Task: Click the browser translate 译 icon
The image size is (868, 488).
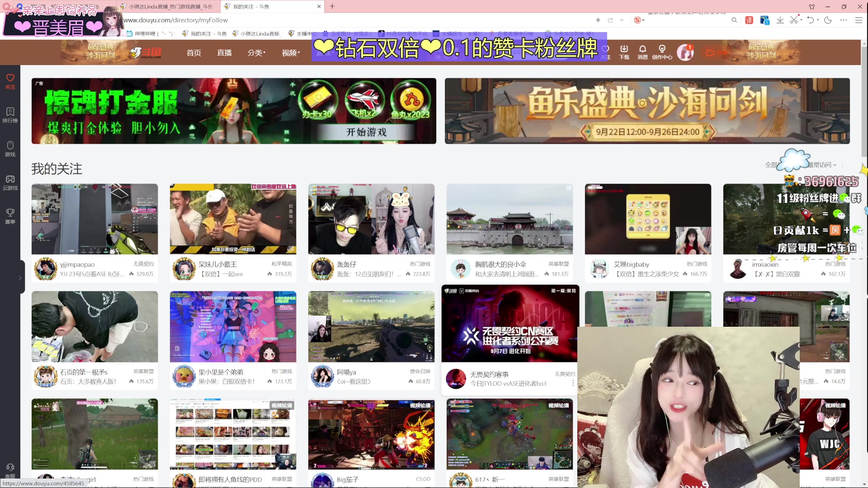Action: [x=749, y=20]
